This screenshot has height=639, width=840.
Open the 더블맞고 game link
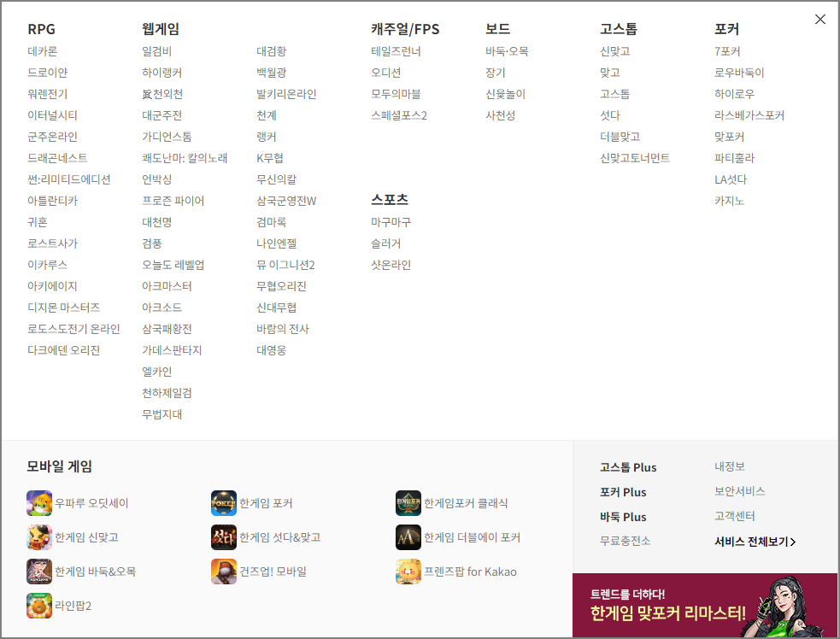620,137
